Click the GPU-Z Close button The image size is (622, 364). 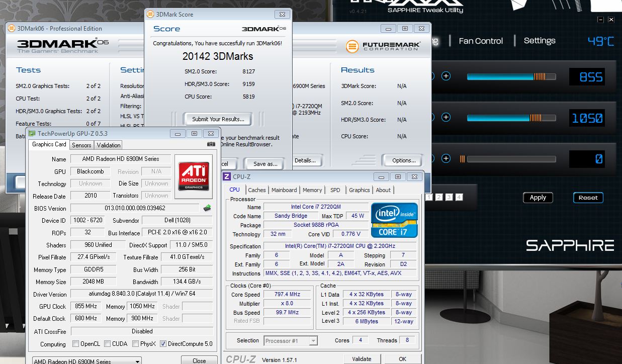[199, 360]
